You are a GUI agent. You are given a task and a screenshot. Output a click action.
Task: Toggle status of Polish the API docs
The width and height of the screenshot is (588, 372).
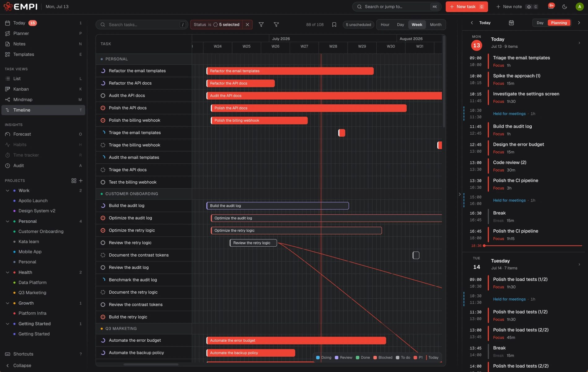pos(103,108)
